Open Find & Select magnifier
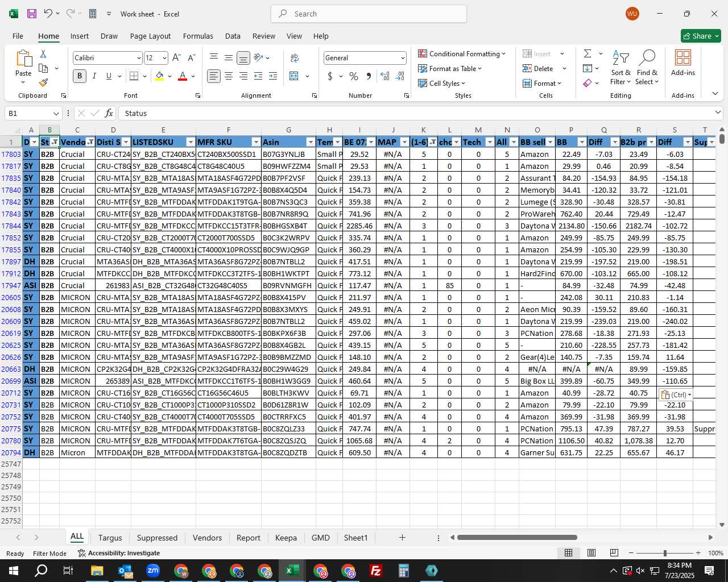The width and height of the screenshot is (728, 582). pos(647,68)
